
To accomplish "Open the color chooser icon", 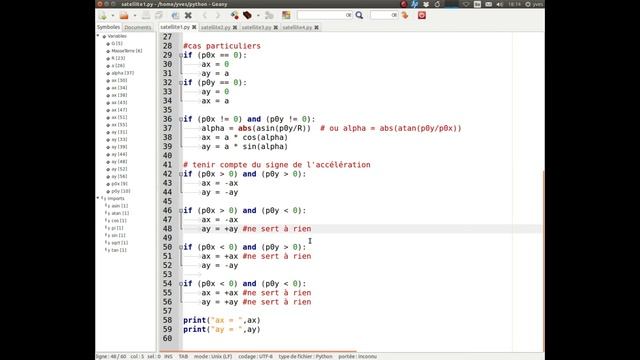I will (x=286, y=16).
